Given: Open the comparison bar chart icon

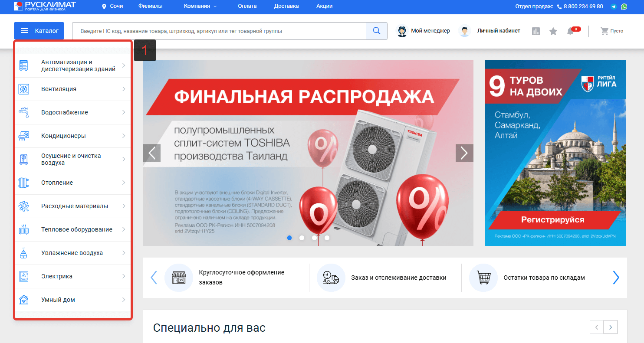Looking at the screenshot, I should [536, 31].
